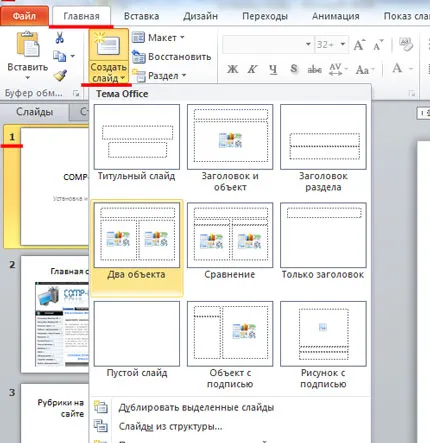Open character spacing AV dropdown
Image resolution: width=430 pixels, height=443 pixels.
(x=338, y=69)
